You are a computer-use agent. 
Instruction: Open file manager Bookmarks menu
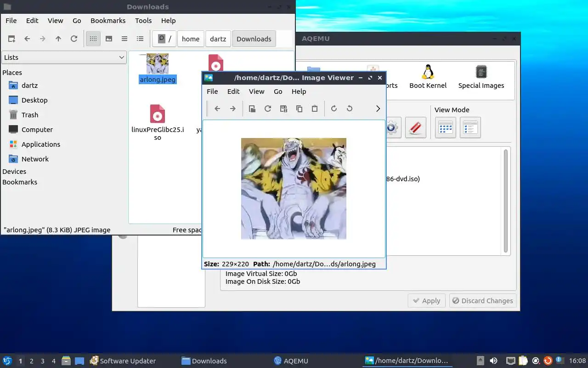pos(108,20)
